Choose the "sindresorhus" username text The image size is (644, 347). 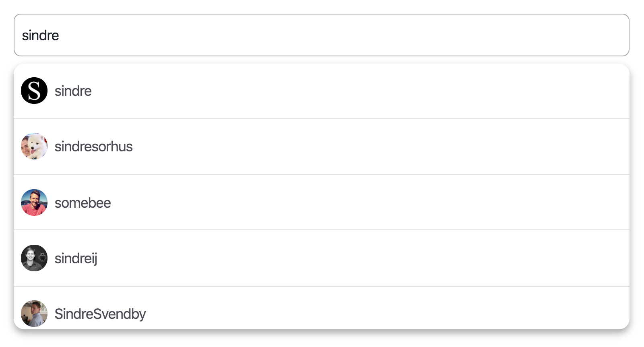[93, 147]
